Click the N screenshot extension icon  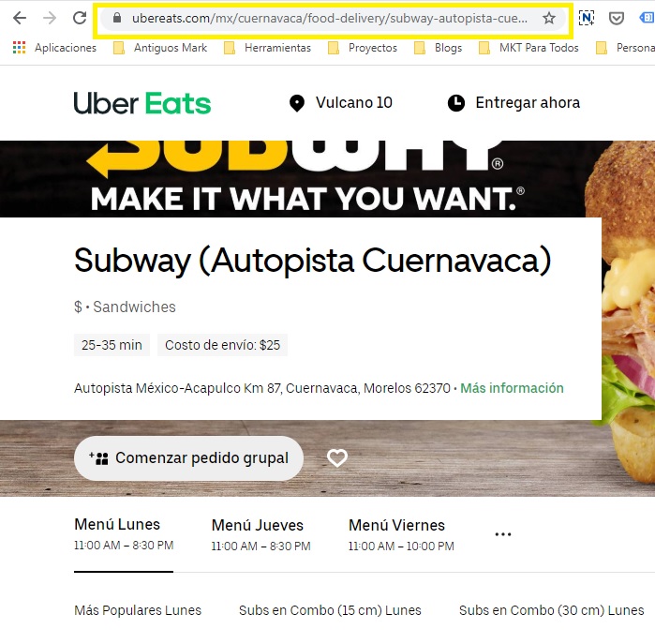click(x=587, y=18)
